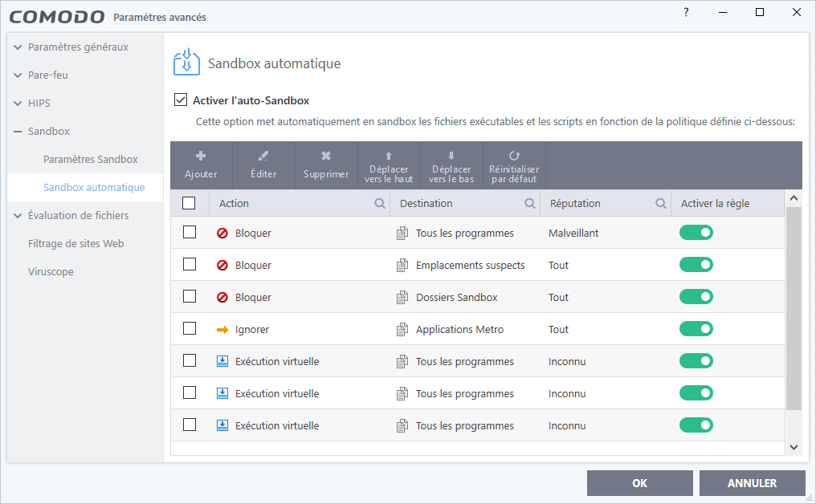Viewport: 816px width, 504px height.
Task: Sort by Activer la règle column
Action: (x=715, y=203)
